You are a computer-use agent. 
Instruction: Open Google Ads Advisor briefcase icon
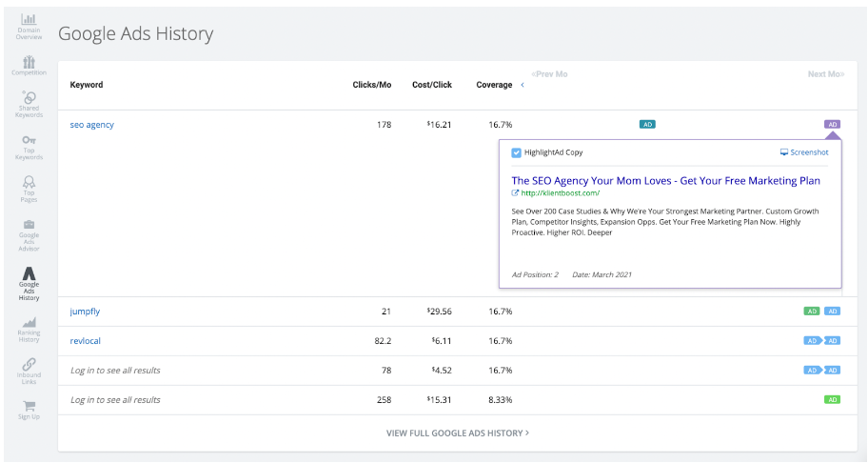pos(29,225)
